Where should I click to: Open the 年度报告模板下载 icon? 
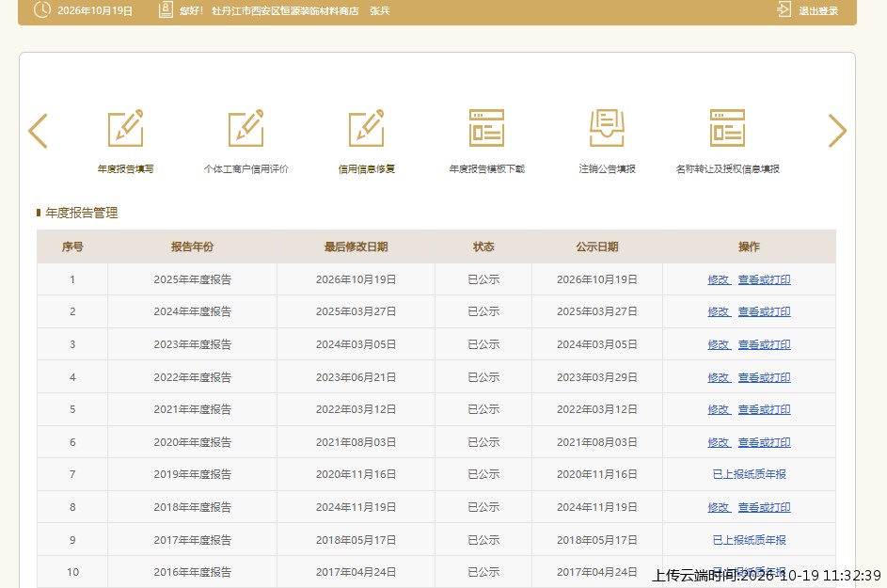[x=486, y=129]
